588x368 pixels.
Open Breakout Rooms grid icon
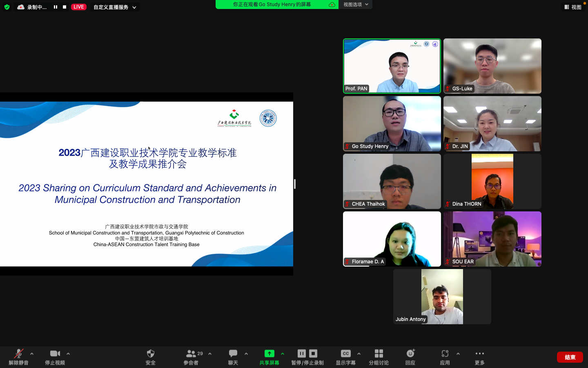(379, 354)
